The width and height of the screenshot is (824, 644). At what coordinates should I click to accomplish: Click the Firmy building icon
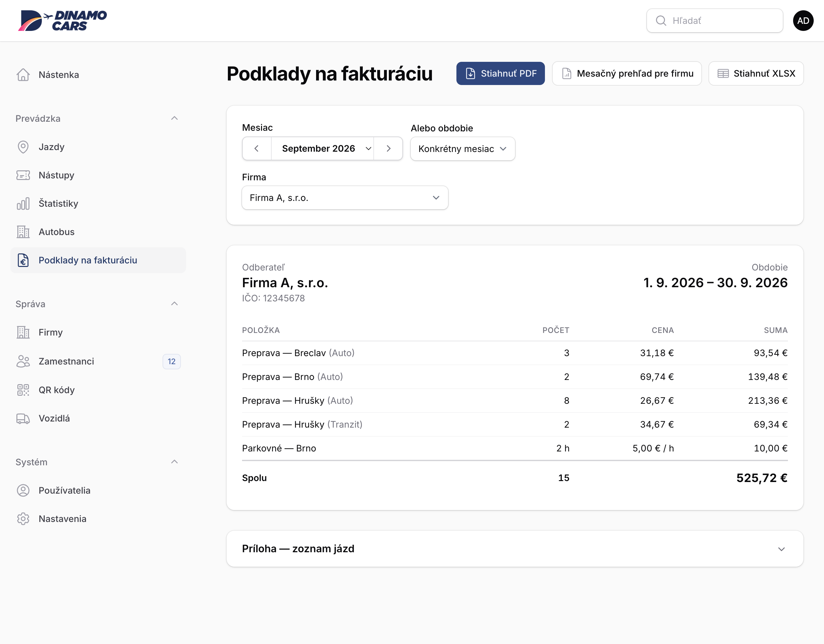pos(23,332)
